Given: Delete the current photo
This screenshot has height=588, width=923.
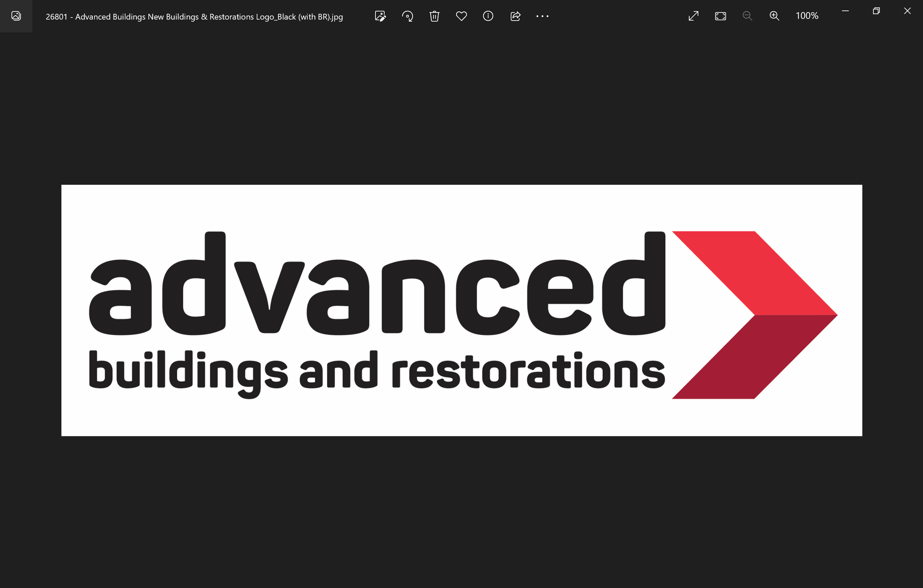Looking at the screenshot, I should tap(434, 16).
